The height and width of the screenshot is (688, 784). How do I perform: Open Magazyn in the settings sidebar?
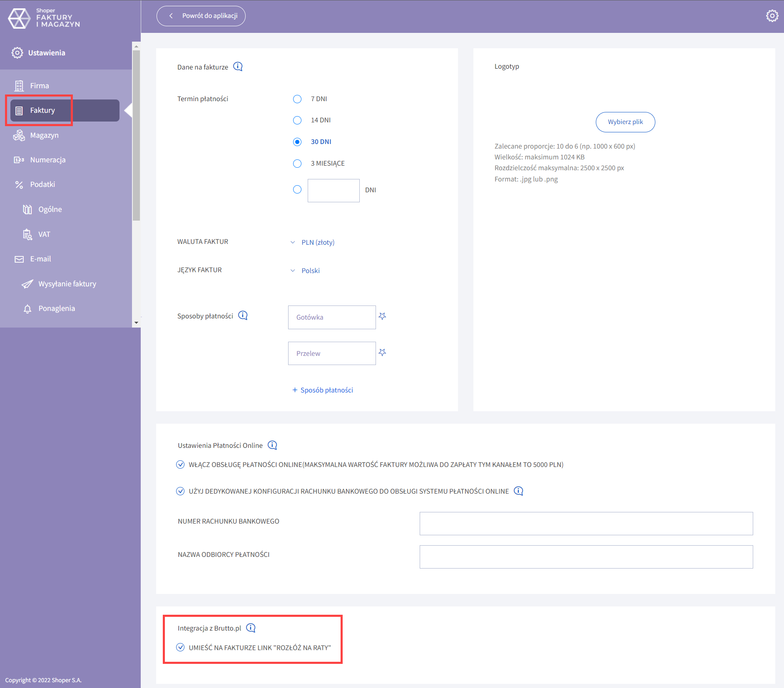[x=44, y=135]
